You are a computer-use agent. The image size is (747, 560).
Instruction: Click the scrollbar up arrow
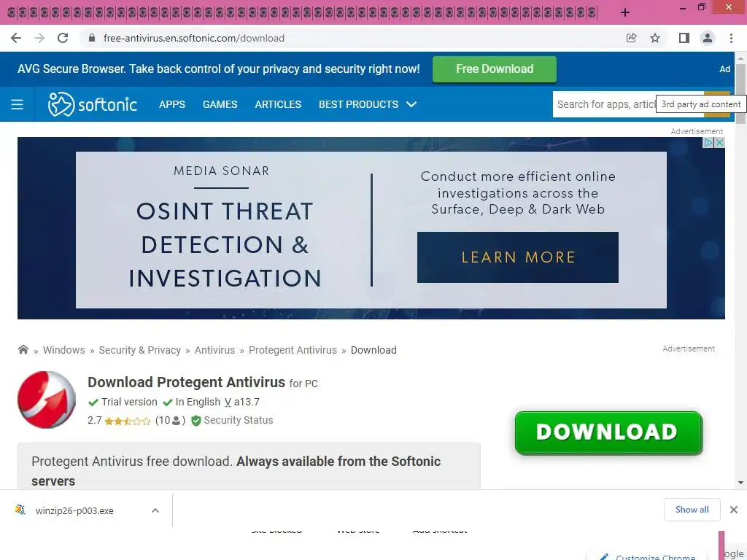point(740,58)
